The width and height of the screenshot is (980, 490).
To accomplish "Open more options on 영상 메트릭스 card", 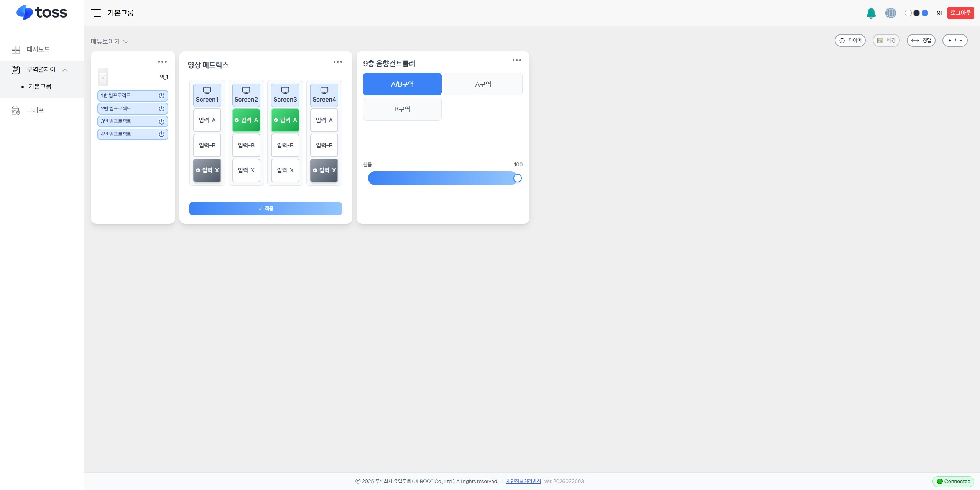I will [337, 62].
